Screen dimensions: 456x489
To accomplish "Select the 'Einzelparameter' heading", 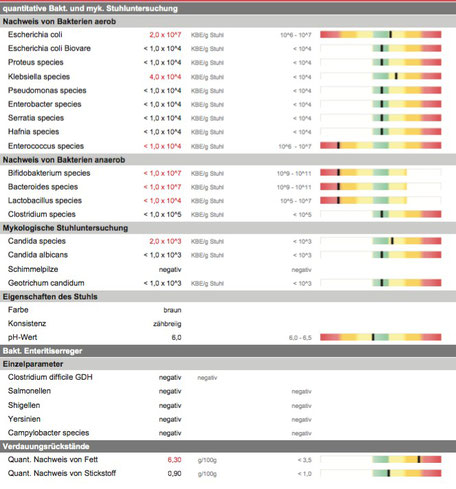I will pos(33,364).
